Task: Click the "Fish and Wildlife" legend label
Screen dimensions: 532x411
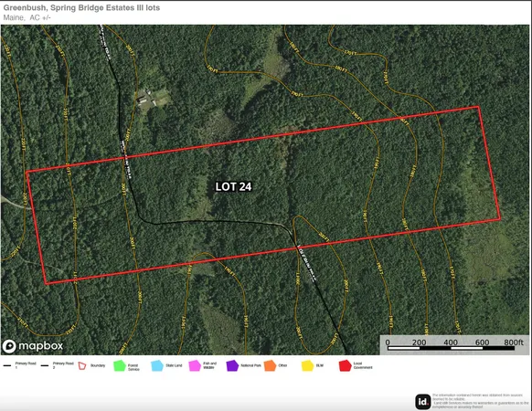Action: (x=209, y=365)
